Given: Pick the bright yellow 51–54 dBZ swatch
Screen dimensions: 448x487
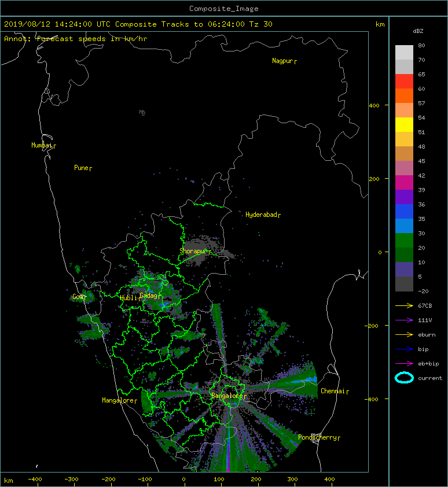Looking at the screenshot, I should pyautogui.click(x=404, y=124).
